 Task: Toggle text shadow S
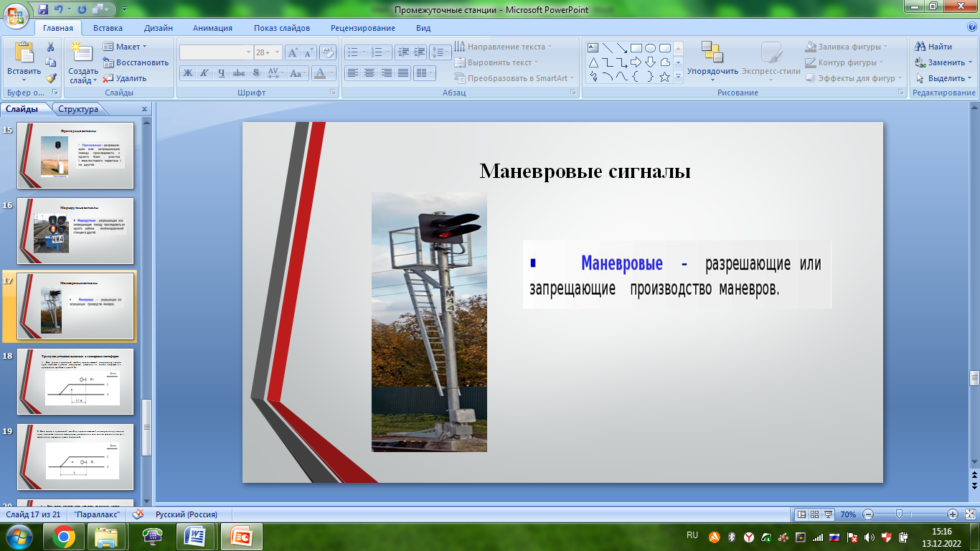pyautogui.click(x=256, y=72)
